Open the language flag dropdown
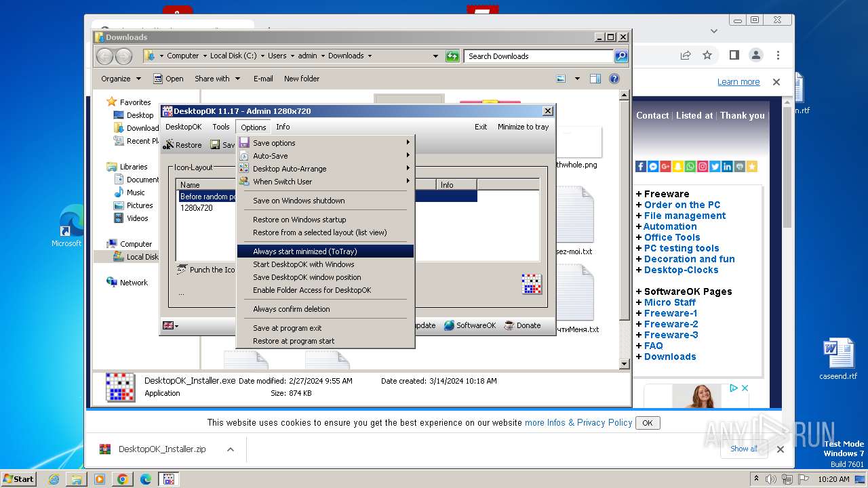 click(x=171, y=325)
